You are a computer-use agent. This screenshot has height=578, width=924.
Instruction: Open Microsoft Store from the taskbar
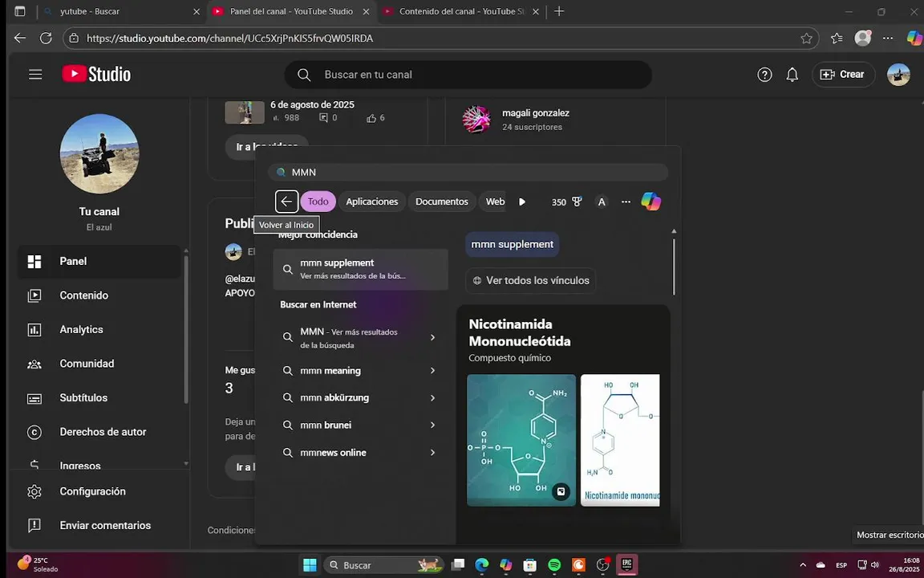pyautogui.click(x=530, y=565)
